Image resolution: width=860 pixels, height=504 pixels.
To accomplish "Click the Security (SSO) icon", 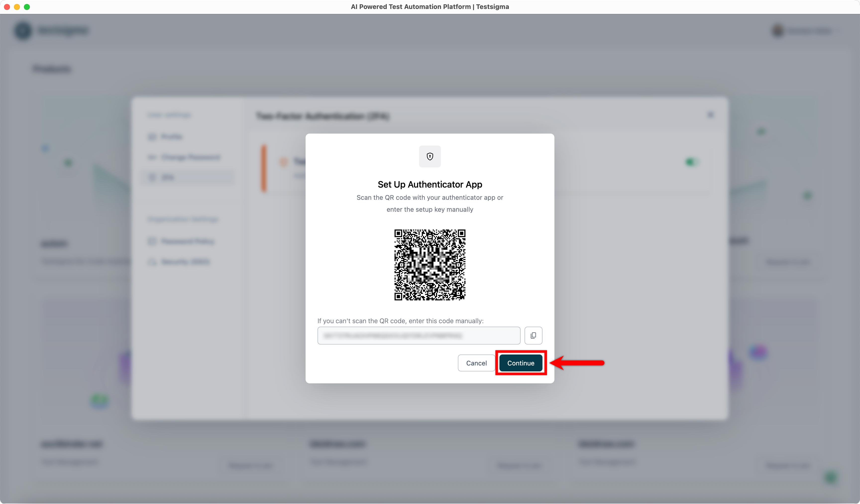I will coord(152,262).
